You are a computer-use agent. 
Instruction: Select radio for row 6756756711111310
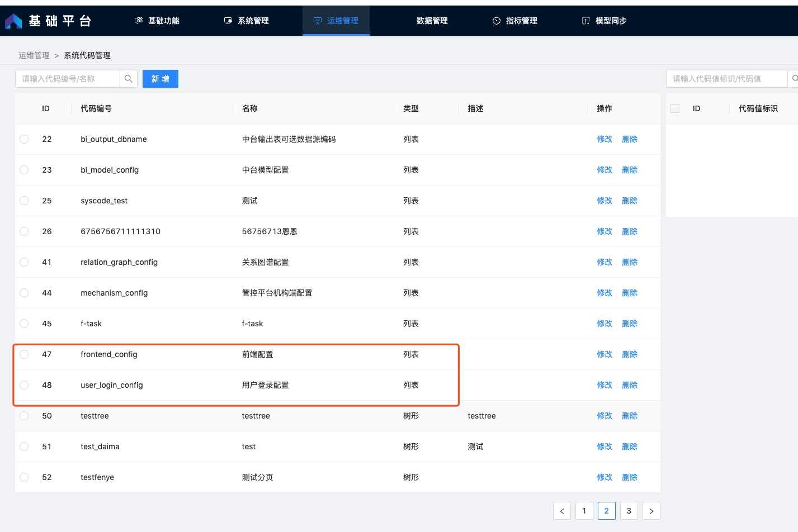pos(24,231)
